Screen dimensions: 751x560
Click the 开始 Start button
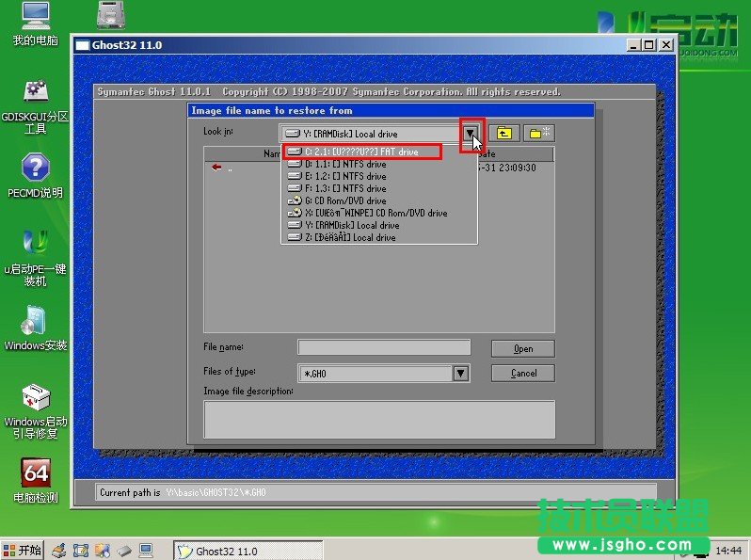pos(23,551)
